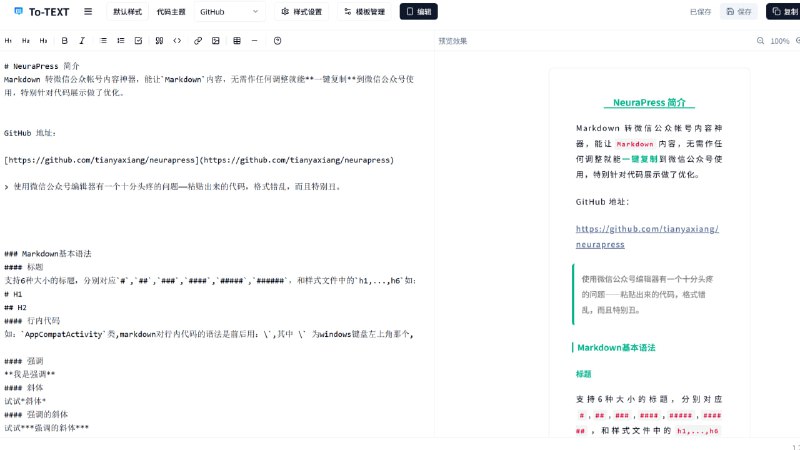Insert a Heading 3 with H3 tool
The image size is (800, 450).
coord(43,41)
